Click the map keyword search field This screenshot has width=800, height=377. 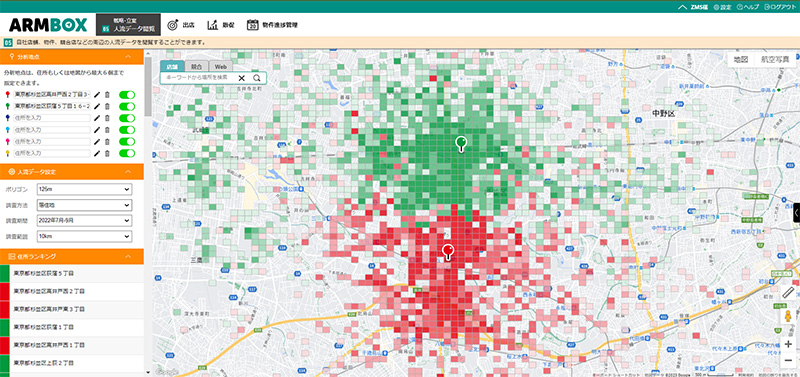pyautogui.click(x=199, y=78)
